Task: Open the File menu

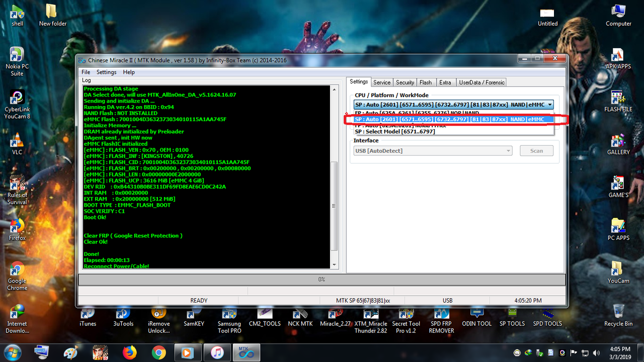Action: click(x=86, y=72)
